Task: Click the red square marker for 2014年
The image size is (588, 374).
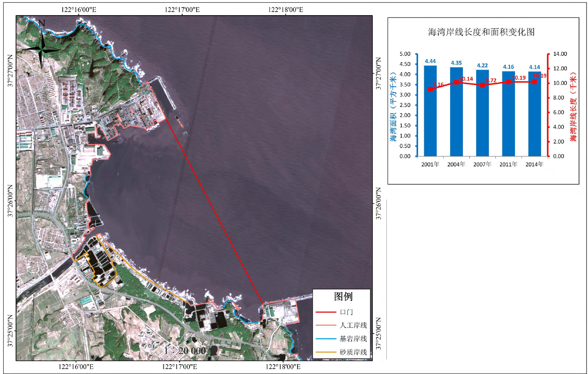Action: click(535, 82)
